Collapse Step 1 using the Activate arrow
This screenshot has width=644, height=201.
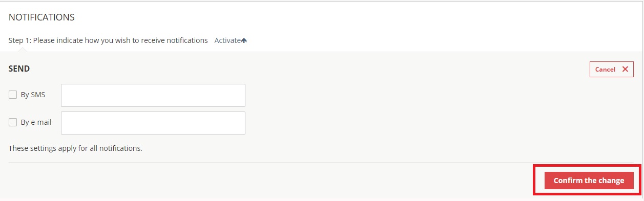pyautogui.click(x=244, y=40)
